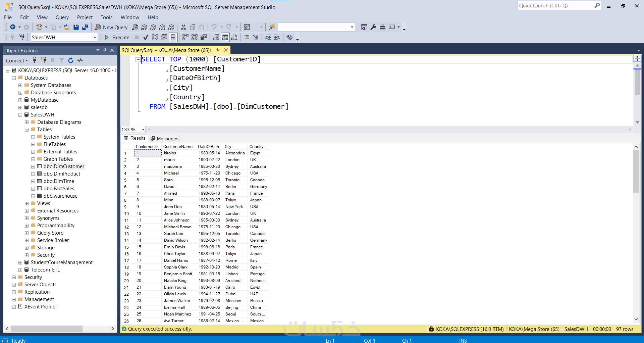644x343 pixels.
Task: Click the Disconnect icon in Object Explorer
Action: pos(44,60)
